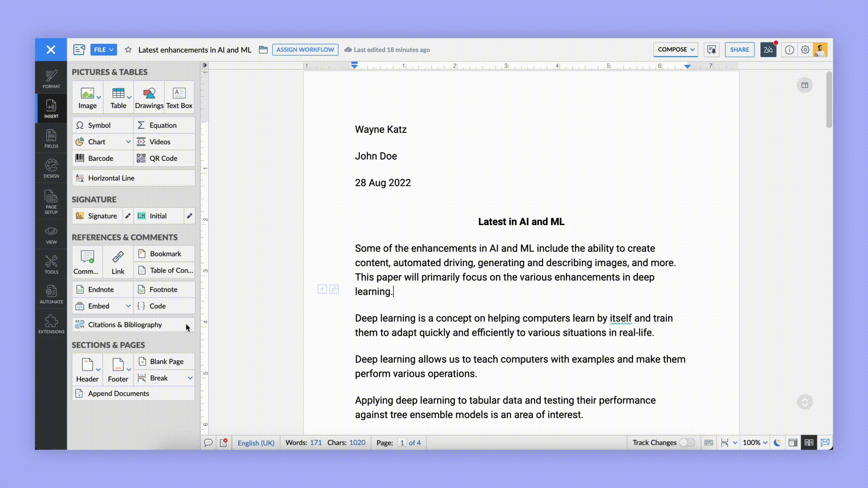This screenshot has height=488, width=868.
Task: Click the Bookmark option
Action: coord(165,253)
